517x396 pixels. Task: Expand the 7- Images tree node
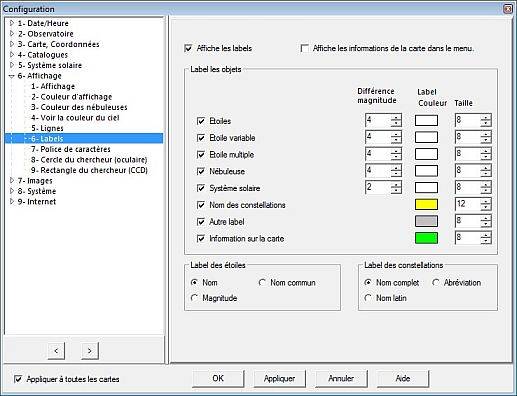point(12,180)
